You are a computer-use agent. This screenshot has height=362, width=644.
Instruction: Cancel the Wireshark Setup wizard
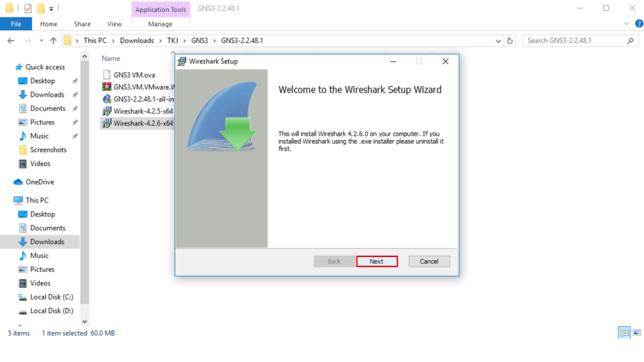429,261
